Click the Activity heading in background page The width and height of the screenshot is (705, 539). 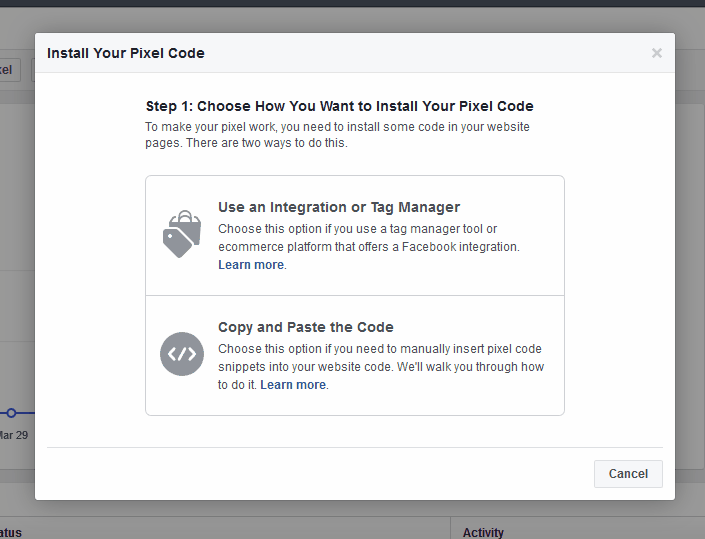tap(483, 533)
